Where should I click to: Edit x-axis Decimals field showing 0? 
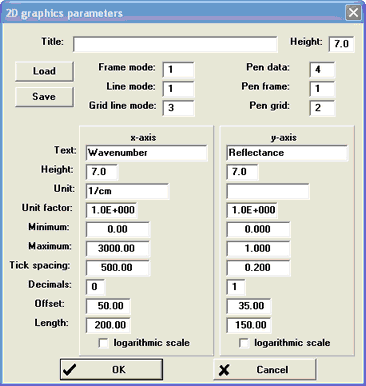95,287
